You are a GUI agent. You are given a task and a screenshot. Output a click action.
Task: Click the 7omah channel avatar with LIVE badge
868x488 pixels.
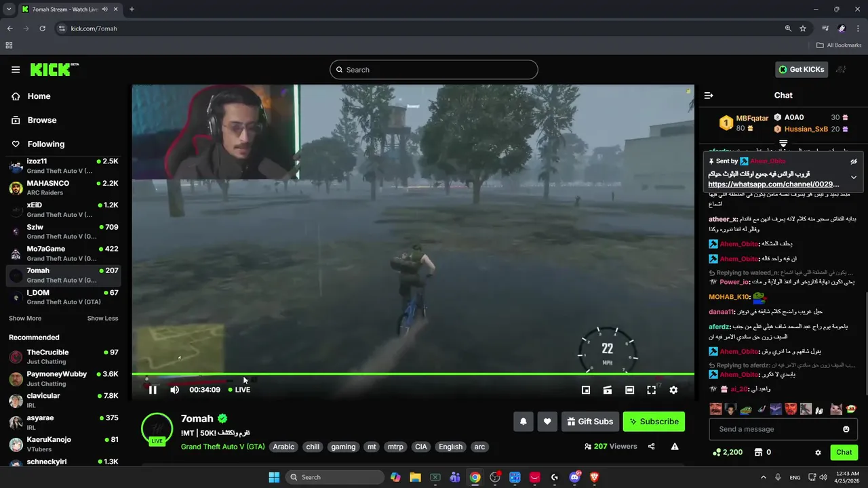pyautogui.click(x=157, y=429)
